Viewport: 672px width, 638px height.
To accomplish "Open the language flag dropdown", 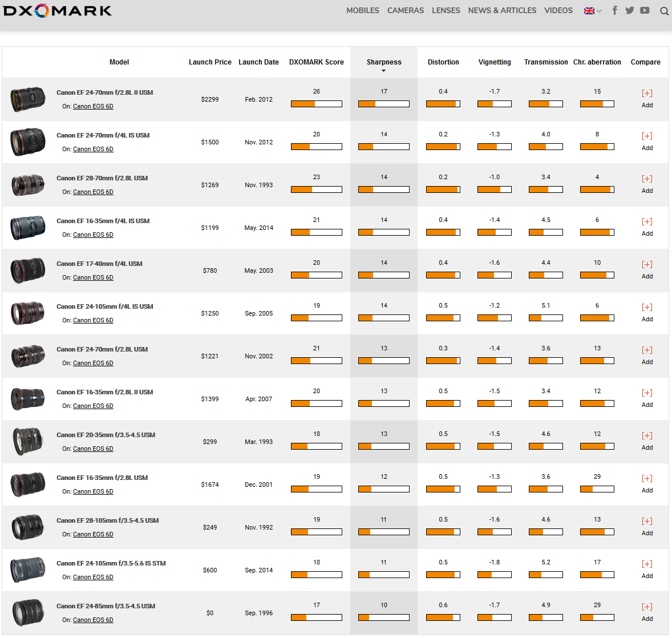I will click(x=593, y=11).
